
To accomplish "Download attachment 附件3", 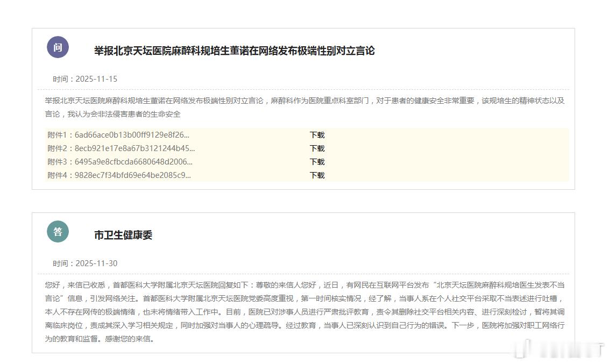I will coord(317,162).
